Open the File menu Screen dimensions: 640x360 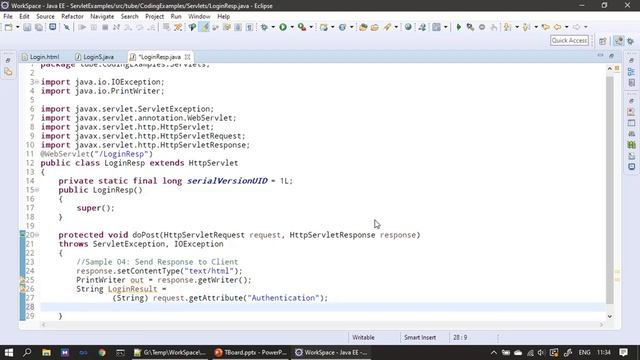click(x=8, y=16)
